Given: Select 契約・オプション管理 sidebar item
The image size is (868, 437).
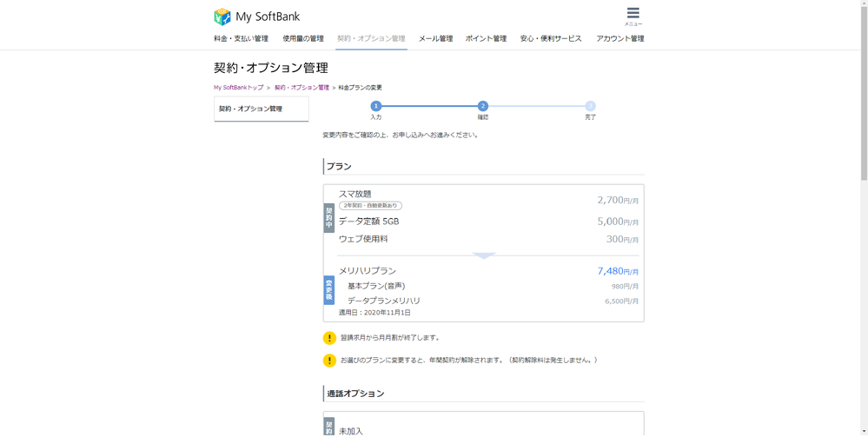Looking at the screenshot, I should click(262, 109).
